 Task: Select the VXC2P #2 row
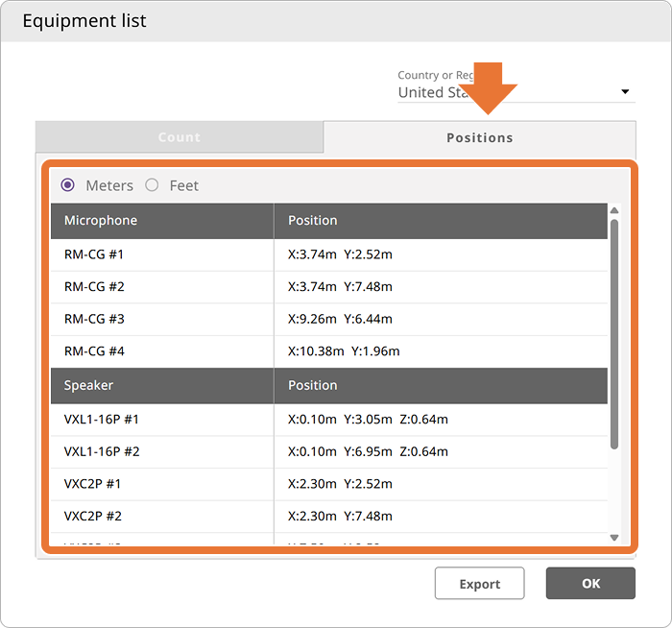pyautogui.click(x=329, y=516)
